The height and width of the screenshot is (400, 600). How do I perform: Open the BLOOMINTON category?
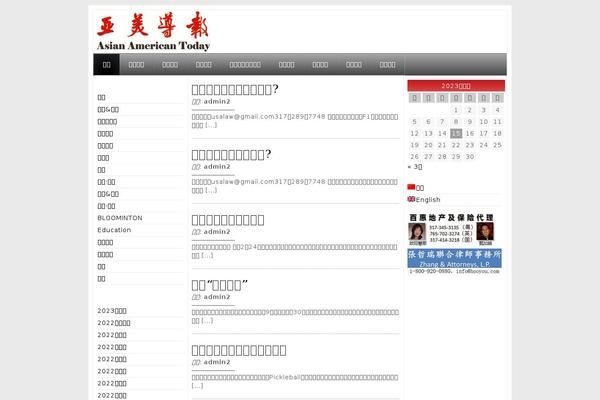tap(120, 218)
